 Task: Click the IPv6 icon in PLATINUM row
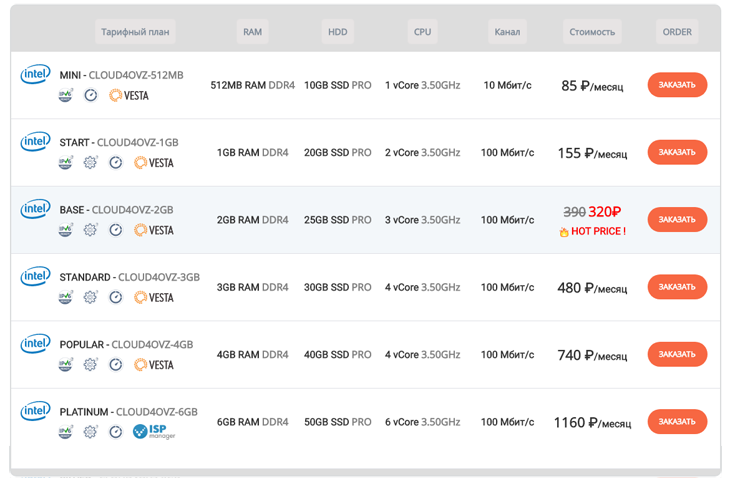coord(65,432)
